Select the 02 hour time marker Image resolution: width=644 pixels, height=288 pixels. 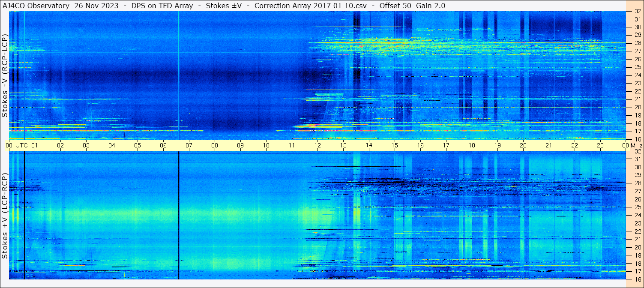click(x=60, y=145)
